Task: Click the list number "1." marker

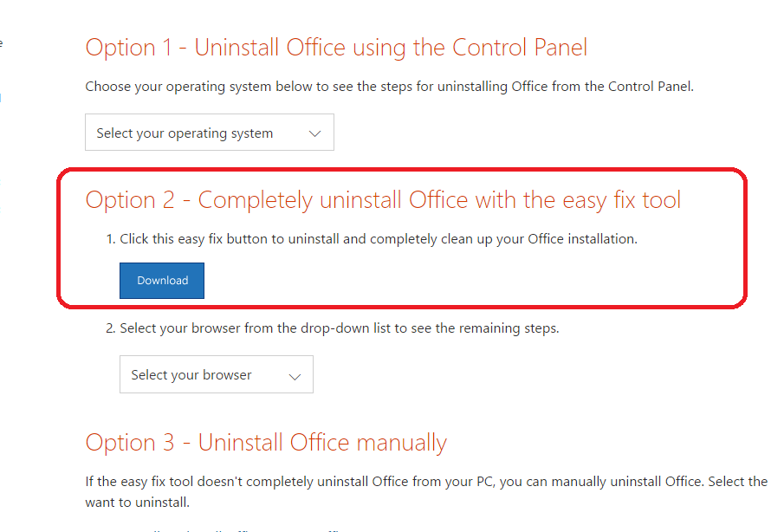Action: click(x=110, y=239)
